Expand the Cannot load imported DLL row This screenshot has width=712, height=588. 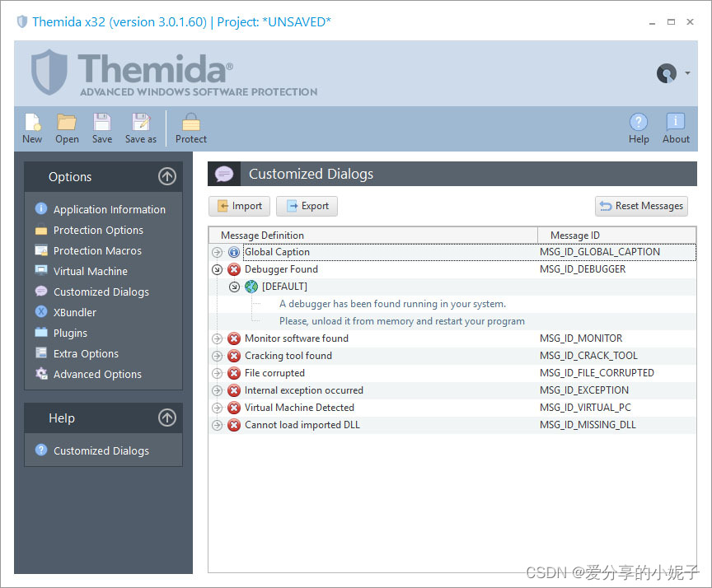tap(217, 425)
